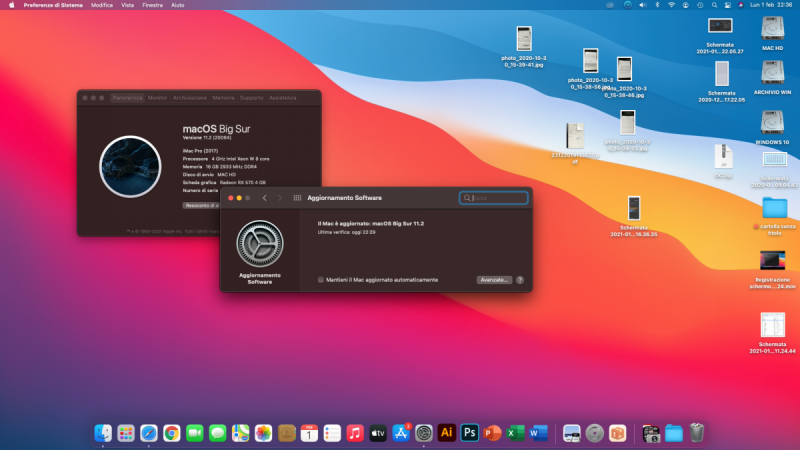Switch to the Archiviazione tab
800x450 pixels.
189,98
